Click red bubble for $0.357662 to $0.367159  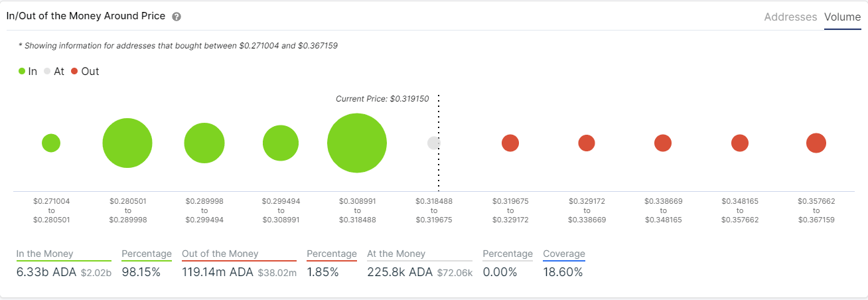816,143
